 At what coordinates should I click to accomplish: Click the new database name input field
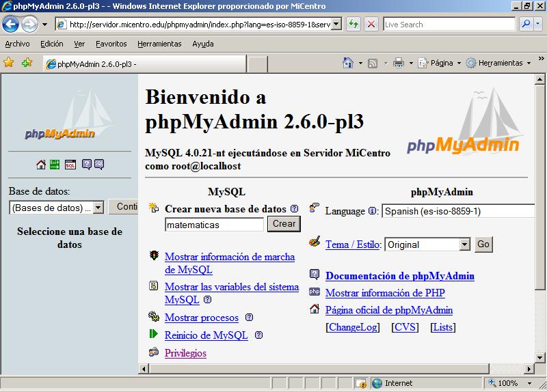[214, 224]
